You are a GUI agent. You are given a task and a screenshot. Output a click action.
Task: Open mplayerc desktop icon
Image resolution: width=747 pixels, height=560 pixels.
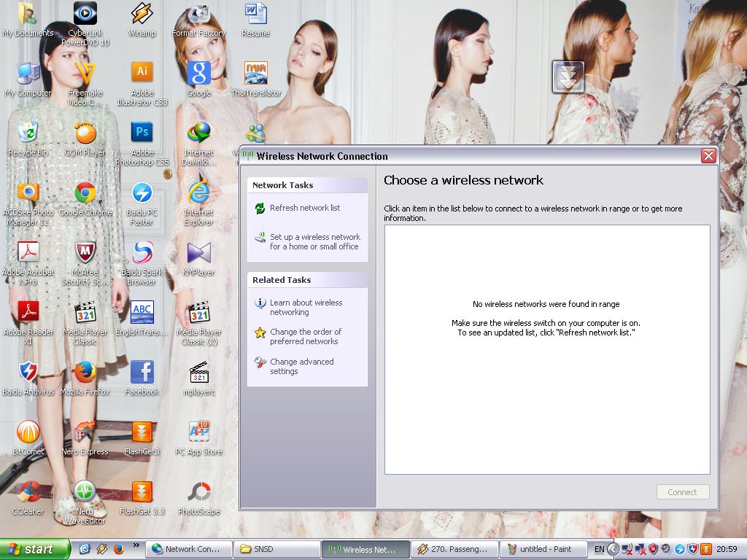(198, 378)
